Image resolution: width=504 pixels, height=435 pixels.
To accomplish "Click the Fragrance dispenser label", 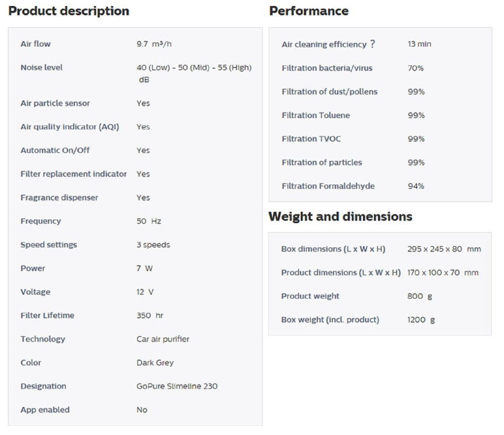I will (59, 197).
